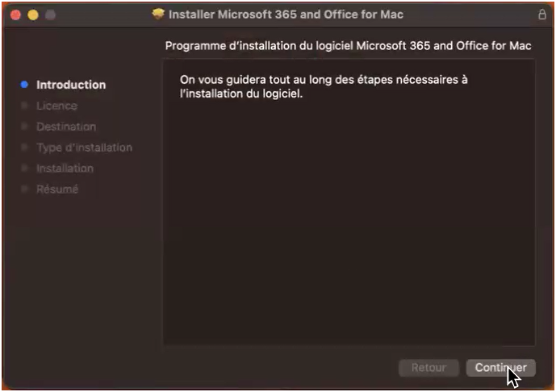Click the introduction message text in content pane
The image size is (556, 392).
tap(324, 86)
